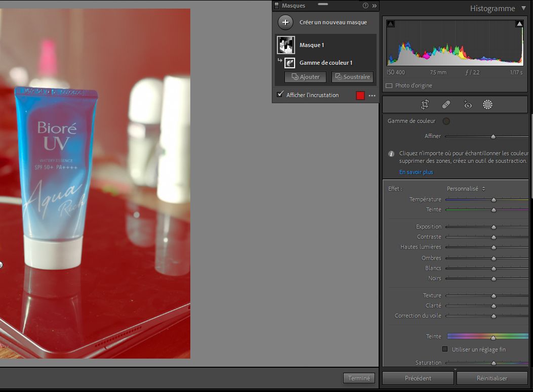
Task: Click the green-magenta Teinte slider handle
Action: pos(494,210)
